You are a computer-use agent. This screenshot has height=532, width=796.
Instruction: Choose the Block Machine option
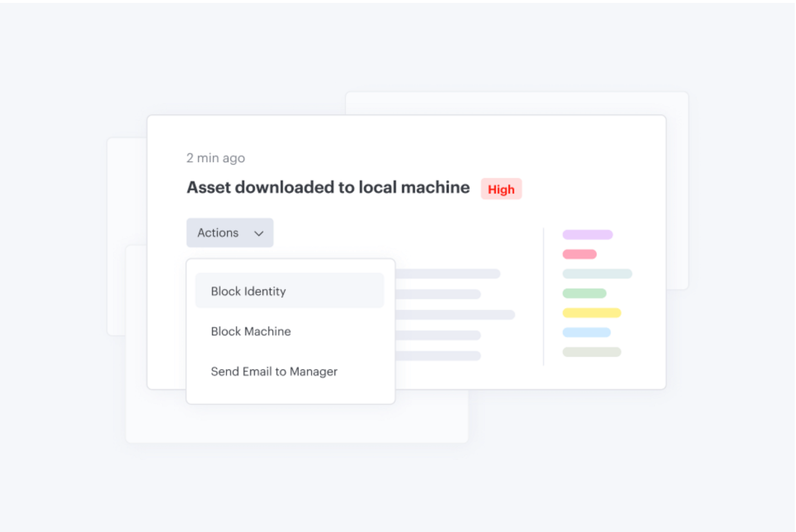point(251,331)
